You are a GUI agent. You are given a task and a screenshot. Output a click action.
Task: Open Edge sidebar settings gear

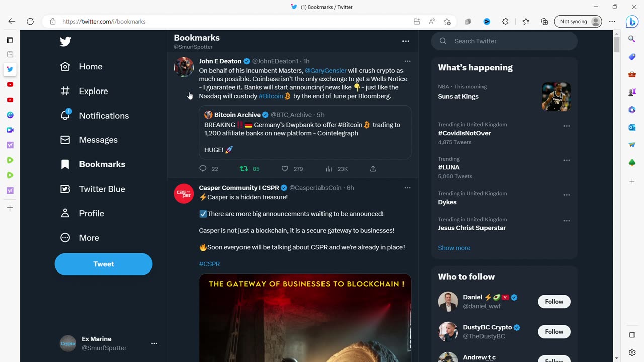pyautogui.click(x=632, y=352)
